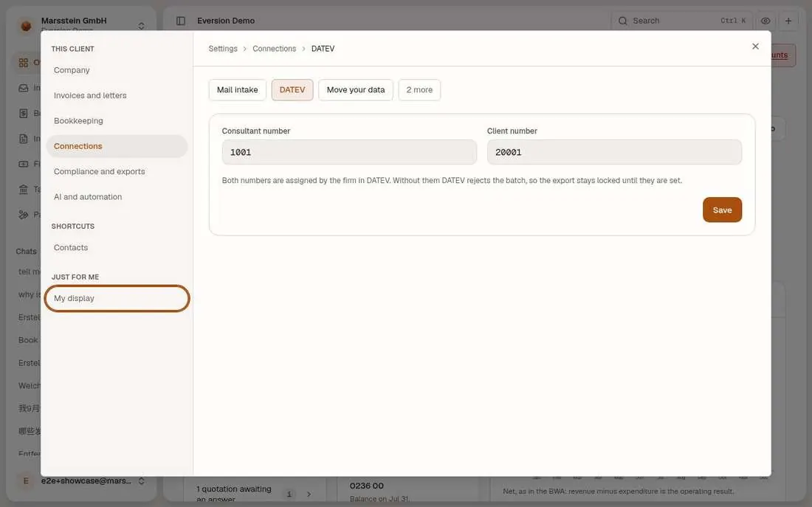The height and width of the screenshot is (507, 812).
Task: Click the Marsstein GmbH client name
Action: coord(74,21)
